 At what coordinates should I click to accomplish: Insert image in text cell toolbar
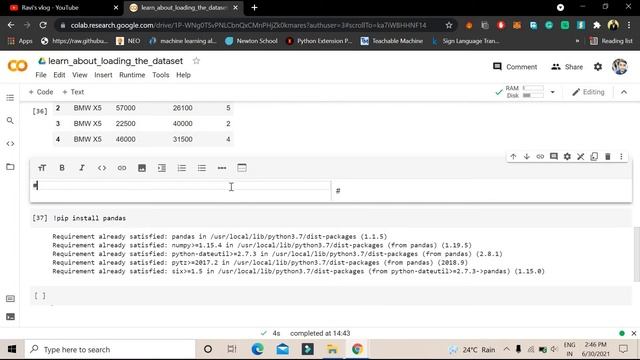142,168
